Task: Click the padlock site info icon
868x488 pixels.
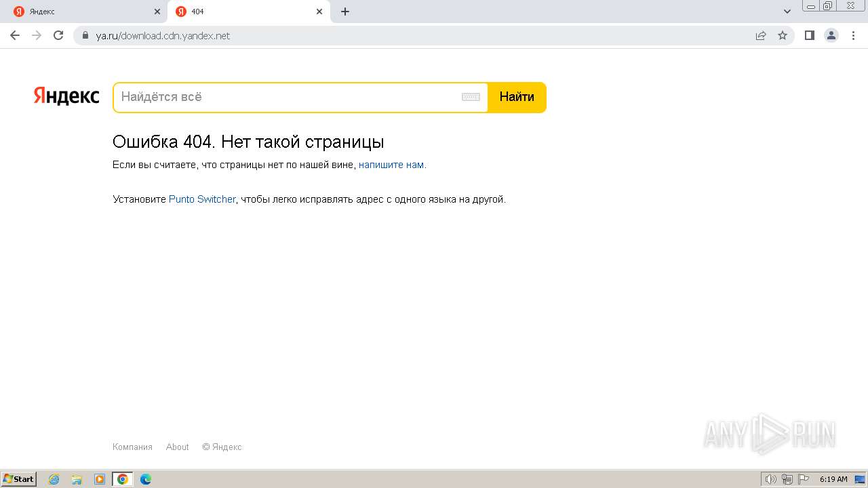Action: tap(85, 35)
